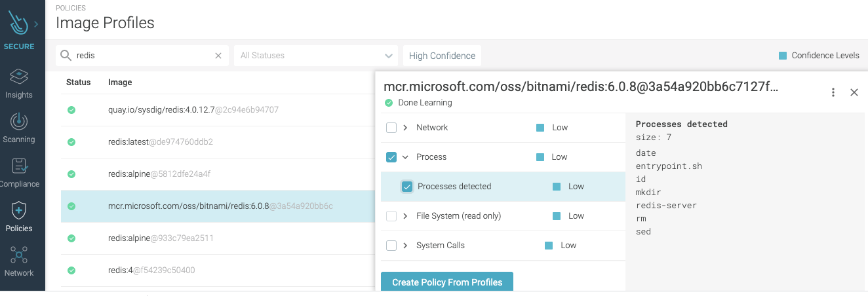The width and height of the screenshot is (868, 296).
Task: Click the date process entry
Action: coord(646,153)
